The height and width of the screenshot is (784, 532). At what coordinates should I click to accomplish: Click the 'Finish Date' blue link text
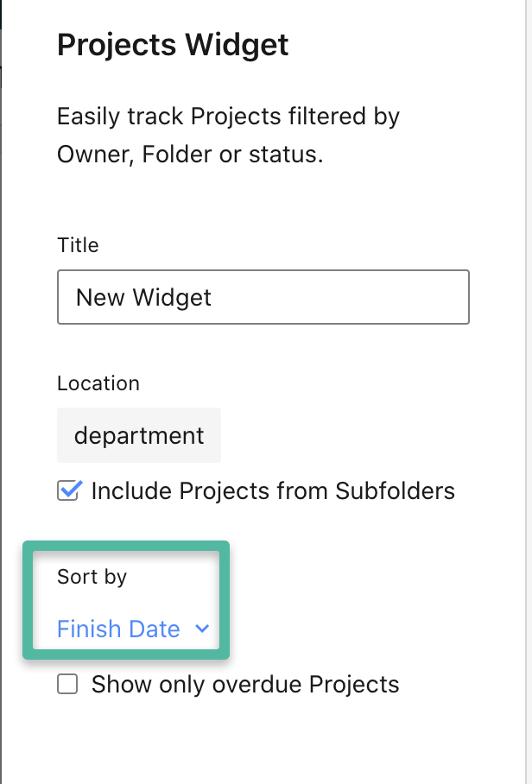(x=118, y=629)
